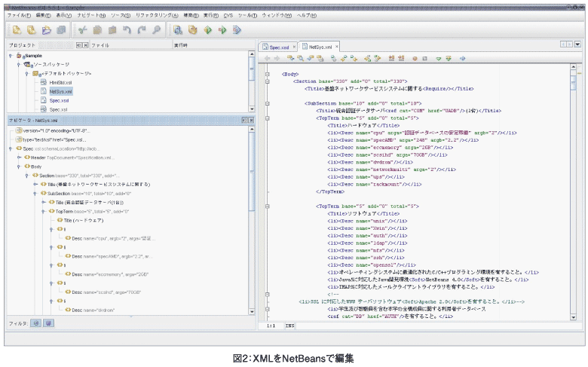Collapse the ソースパッケージ node
Image resolution: width=588 pixels, height=367 pixels.
(x=18, y=65)
